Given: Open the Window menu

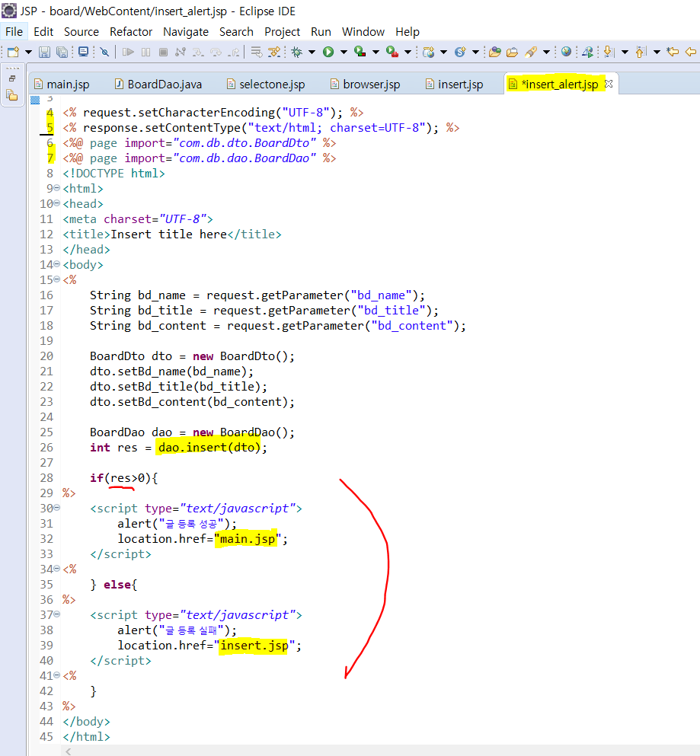Looking at the screenshot, I should (363, 32).
